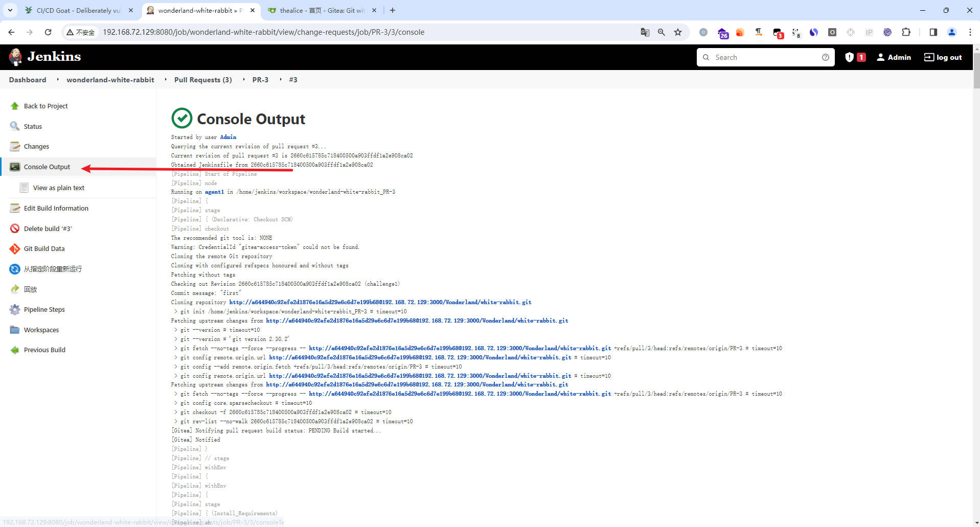Click the #3 build breadcrumb link
Image resolution: width=980 pixels, height=527 pixels.
(x=293, y=80)
